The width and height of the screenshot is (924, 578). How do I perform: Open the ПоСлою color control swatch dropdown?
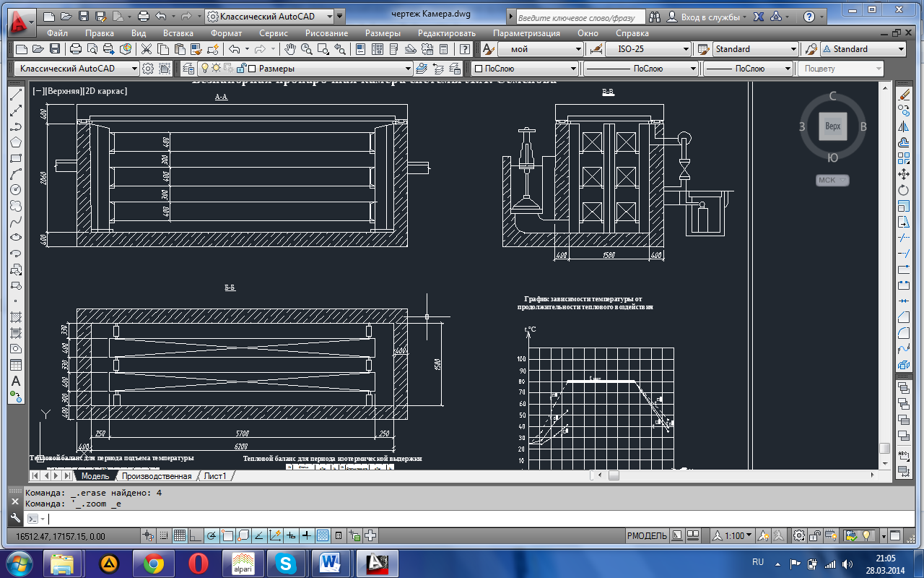point(525,69)
